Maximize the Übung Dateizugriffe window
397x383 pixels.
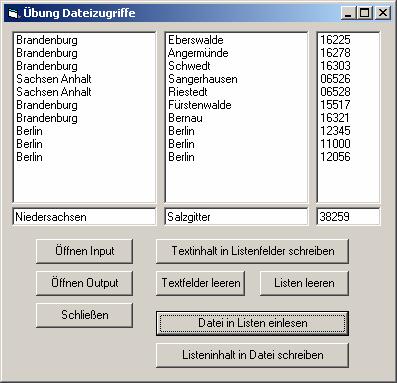(364, 13)
